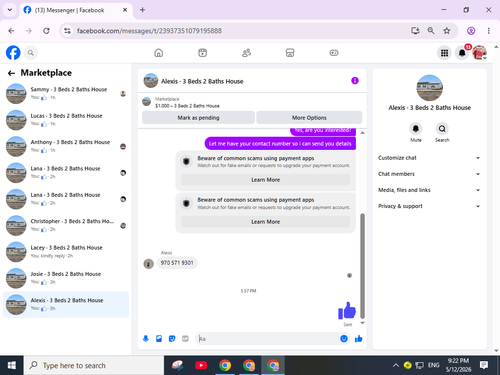Viewport: 500px width, 375px height.
Task: Click the second Learn More scam warning button
Action: point(265,222)
